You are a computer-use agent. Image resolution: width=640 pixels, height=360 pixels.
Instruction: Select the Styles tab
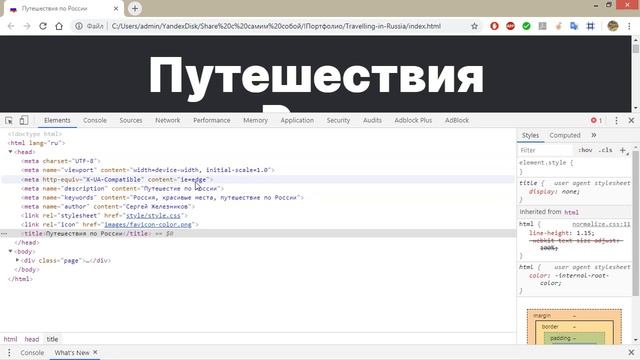click(x=531, y=135)
